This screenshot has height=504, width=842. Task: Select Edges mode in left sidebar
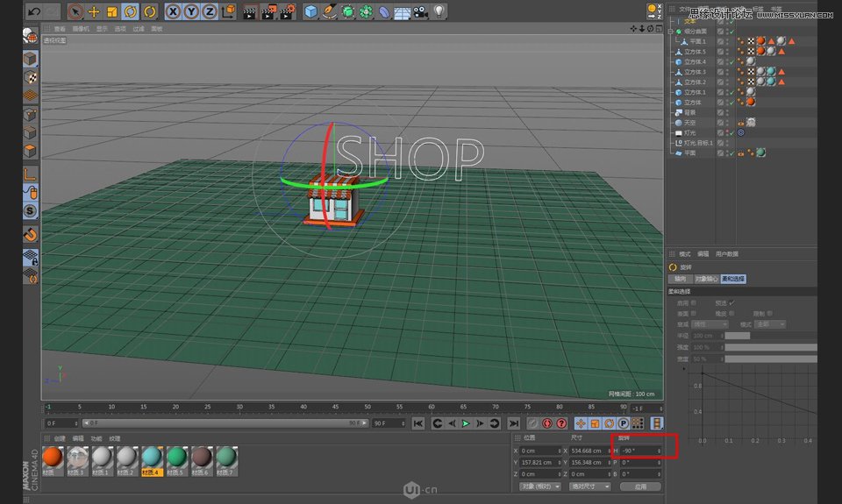[31, 132]
